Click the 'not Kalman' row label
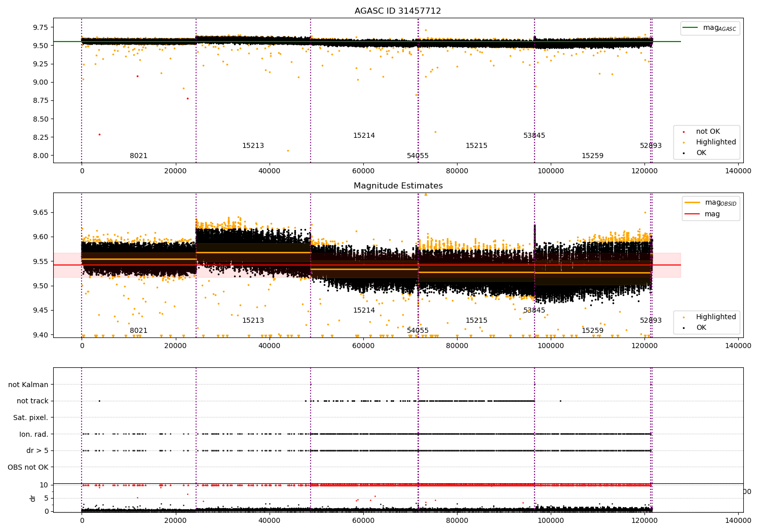Image resolution: width=760 pixels, height=532 pixels. point(28,385)
